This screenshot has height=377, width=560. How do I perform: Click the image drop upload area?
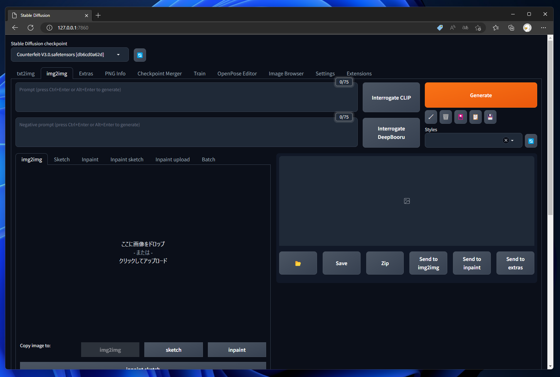[x=143, y=252]
